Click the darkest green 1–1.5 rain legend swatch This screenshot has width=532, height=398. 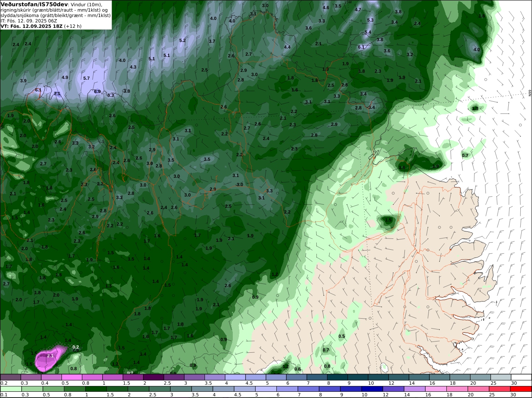[96, 389]
